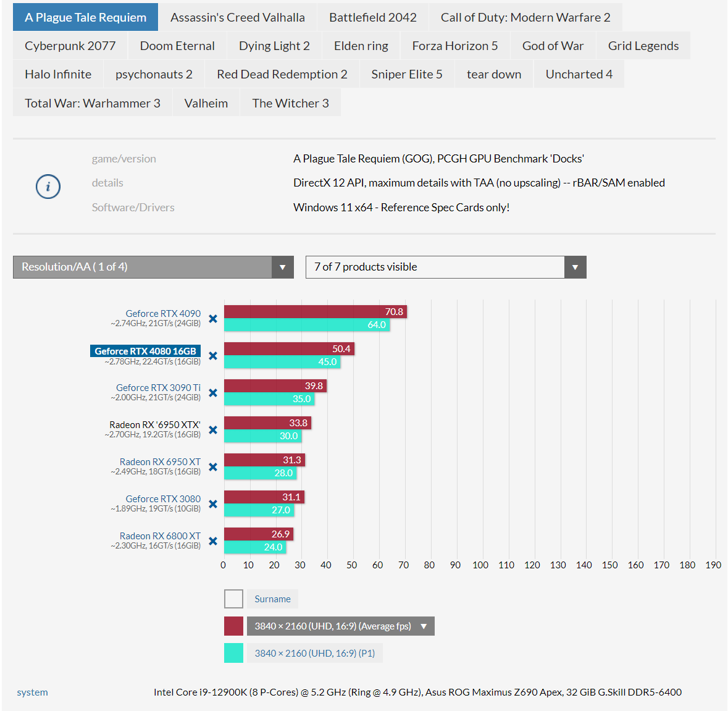728x711 pixels.
Task: Hide Radeon RX 6800 XT using X icon
Action: pyautogui.click(x=213, y=541)
